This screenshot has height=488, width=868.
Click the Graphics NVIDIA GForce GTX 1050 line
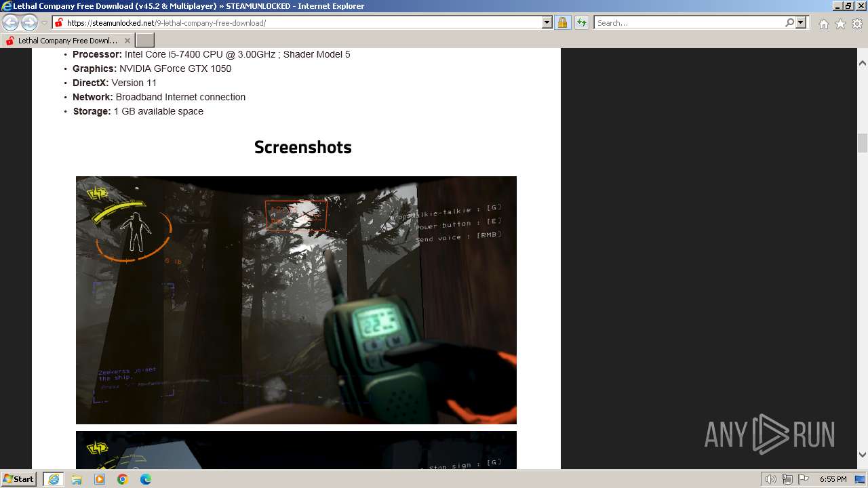pos(152,68)
